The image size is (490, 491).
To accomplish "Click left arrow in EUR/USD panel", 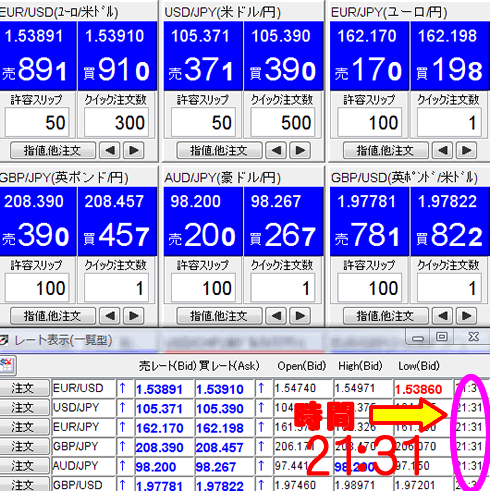I will 110,150.
